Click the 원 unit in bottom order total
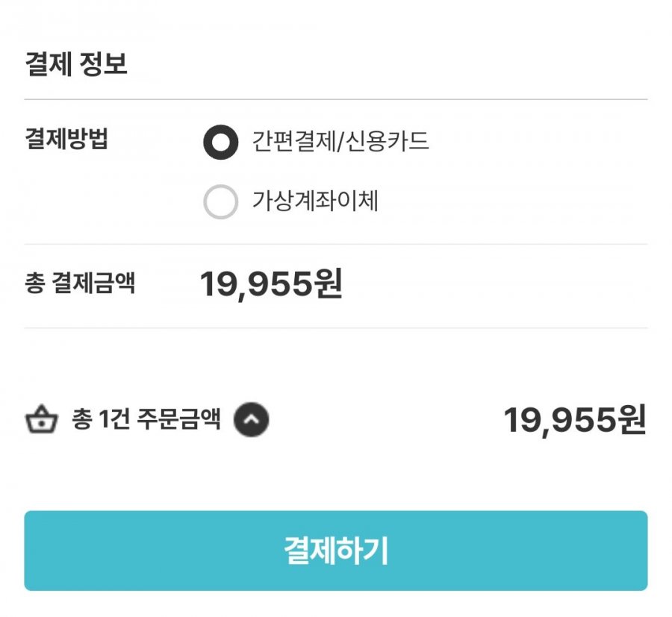The width and height of the screenshot is (672, 617). pyautogui.click(x=632, y=419)
